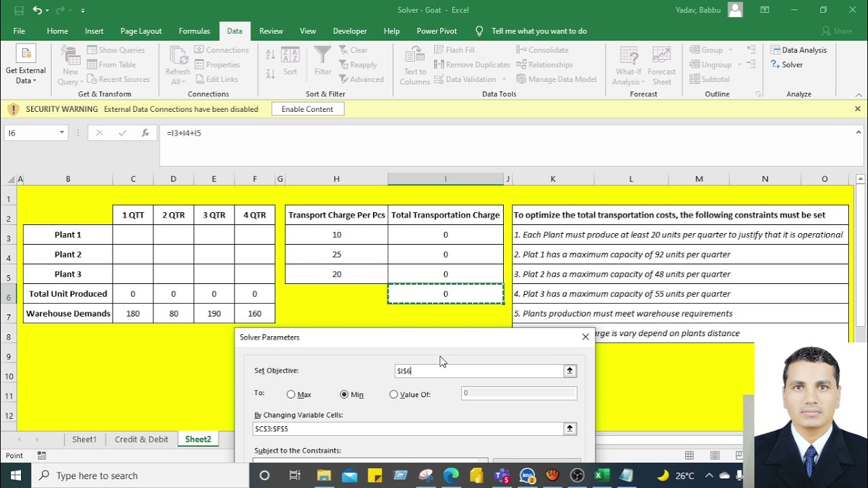This screenshot has width=868, height=488.
Task: Open the Solver tool in Analyze group
Action: point(787,65)
